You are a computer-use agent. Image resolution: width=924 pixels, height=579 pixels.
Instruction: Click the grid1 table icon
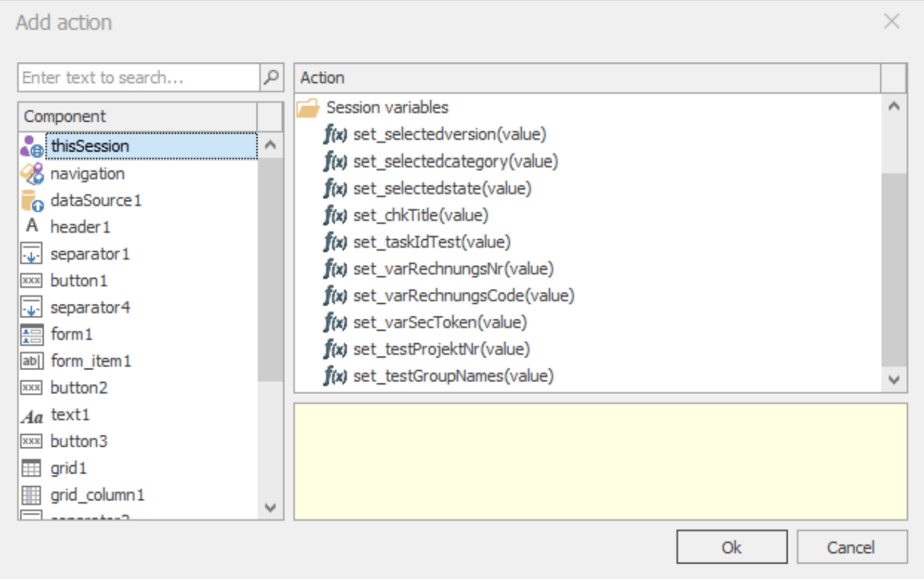pos(32,468)
